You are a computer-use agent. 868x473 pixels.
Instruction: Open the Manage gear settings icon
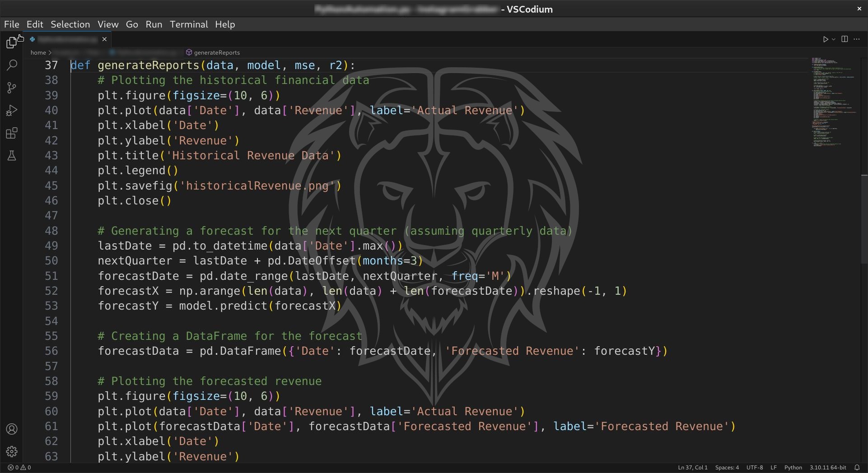[12, 451]
